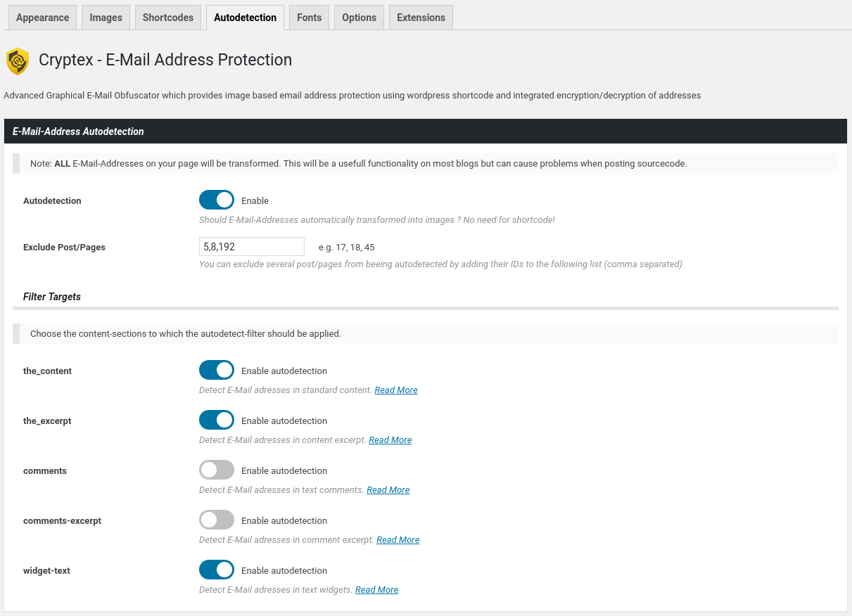Click the Exclude Post/Pages input field
This screenshot has width=852, height=616.
tap(252, 247)
